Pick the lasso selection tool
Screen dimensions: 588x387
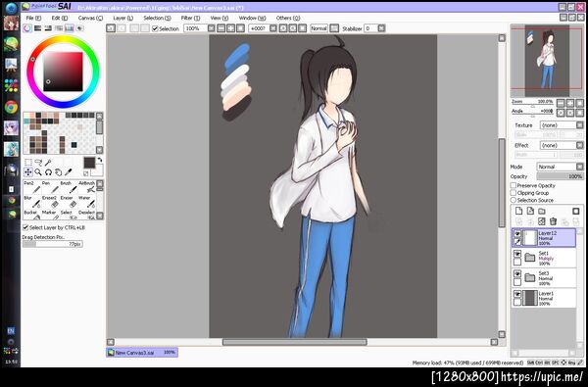(x=38, y=163)
